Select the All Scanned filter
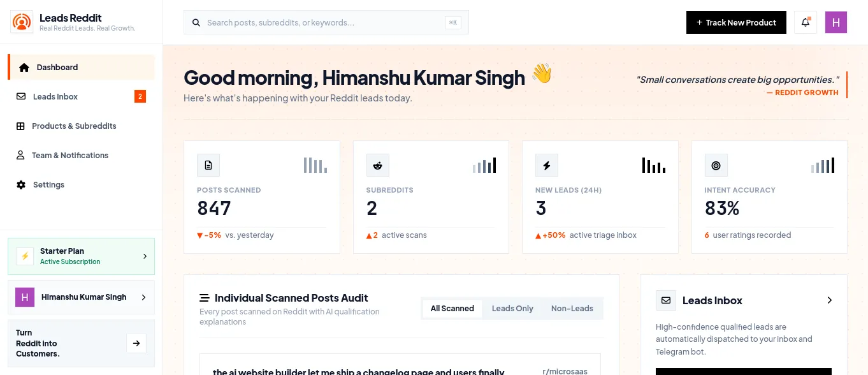The height and width of the screenshot is (375, 868). (452, 308)
